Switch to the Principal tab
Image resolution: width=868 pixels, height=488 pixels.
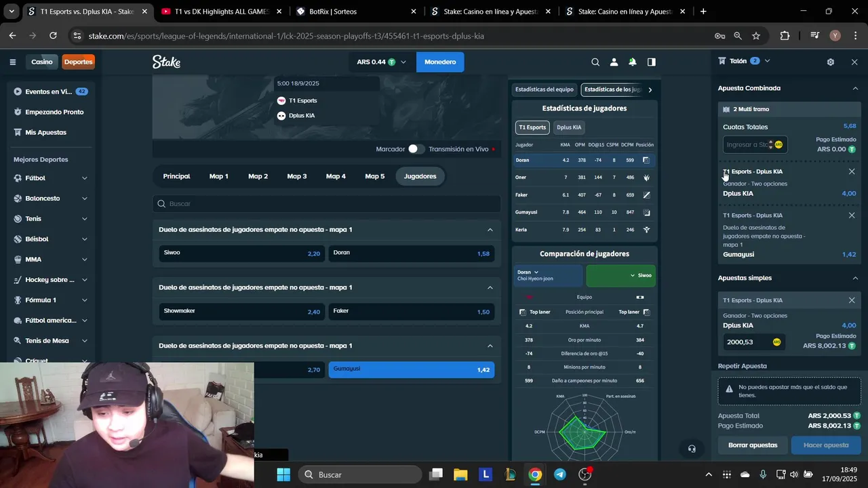[x=176, y=176]
